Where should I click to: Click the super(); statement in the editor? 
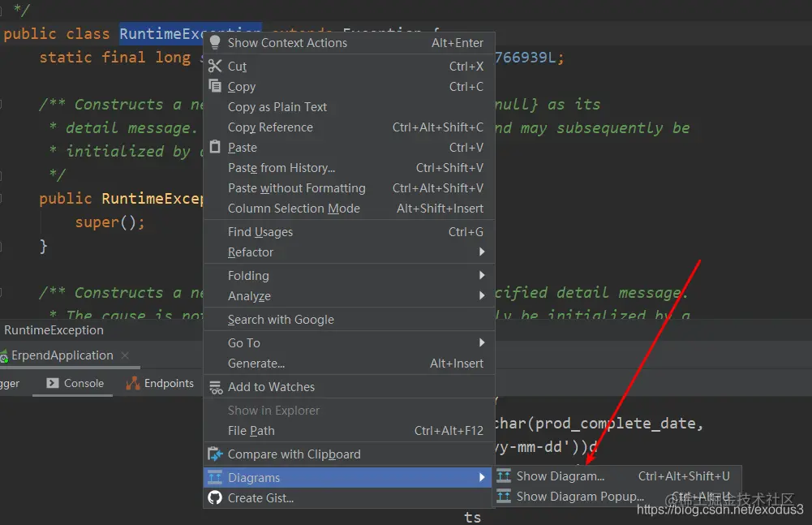tap(110, 222)
